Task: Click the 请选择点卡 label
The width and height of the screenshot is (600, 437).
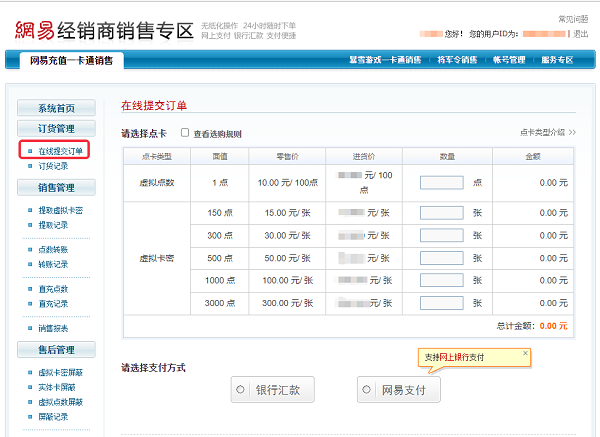Action: [x=144, y=134]
